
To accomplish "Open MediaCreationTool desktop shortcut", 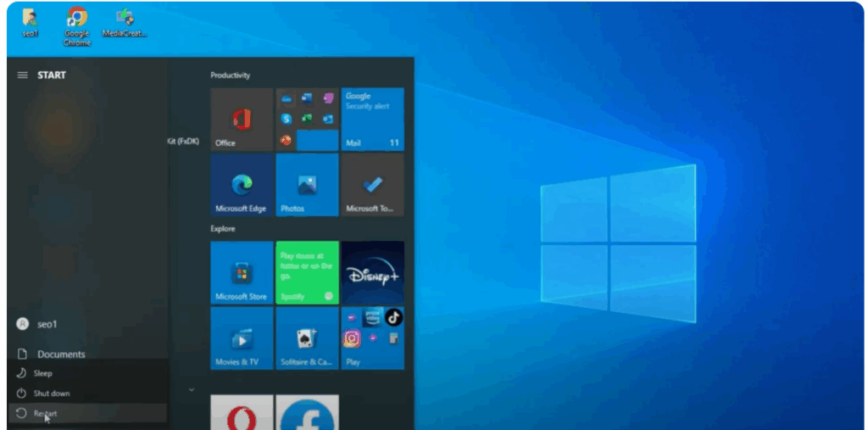I will tap(125, 22).
